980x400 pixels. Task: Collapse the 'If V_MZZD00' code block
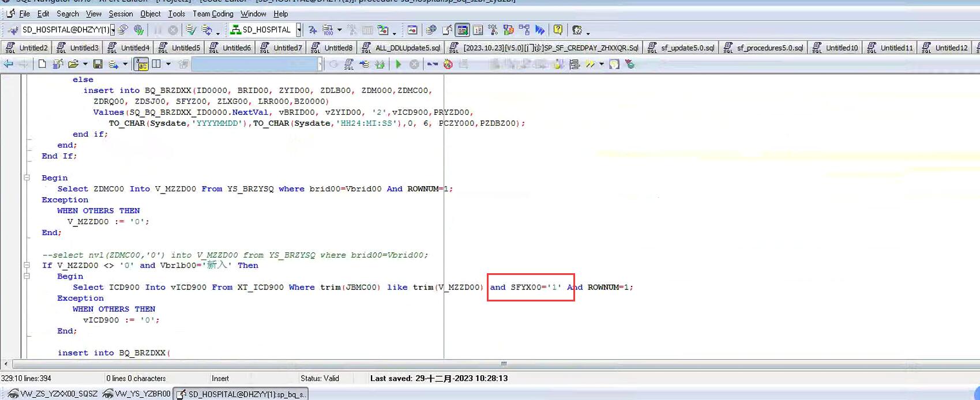coord(27,265)
